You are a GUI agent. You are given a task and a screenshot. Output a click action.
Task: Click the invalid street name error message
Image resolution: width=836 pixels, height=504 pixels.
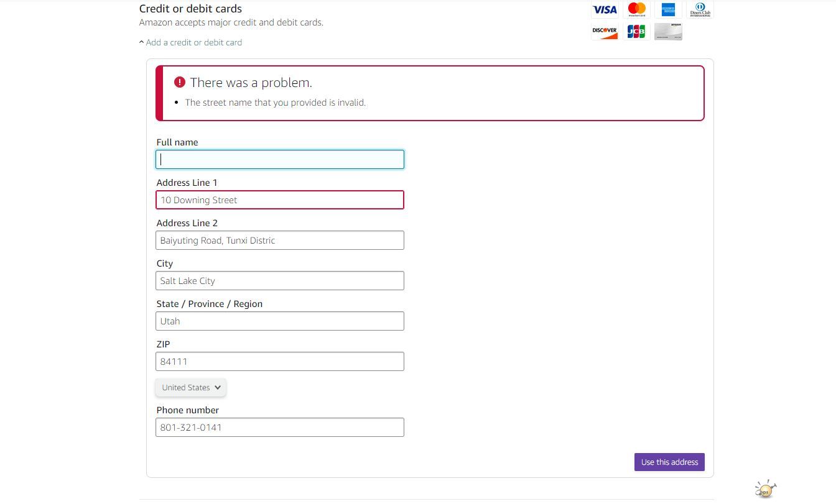(x=275, y=103)
